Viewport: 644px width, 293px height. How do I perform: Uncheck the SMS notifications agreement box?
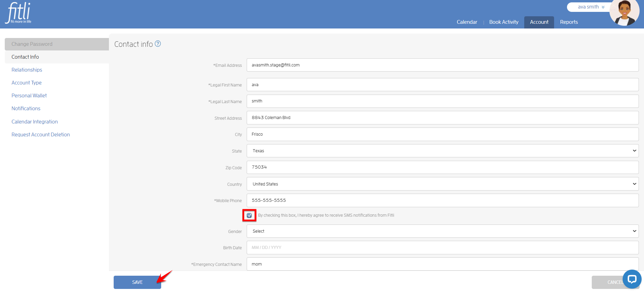coord(249,215)
